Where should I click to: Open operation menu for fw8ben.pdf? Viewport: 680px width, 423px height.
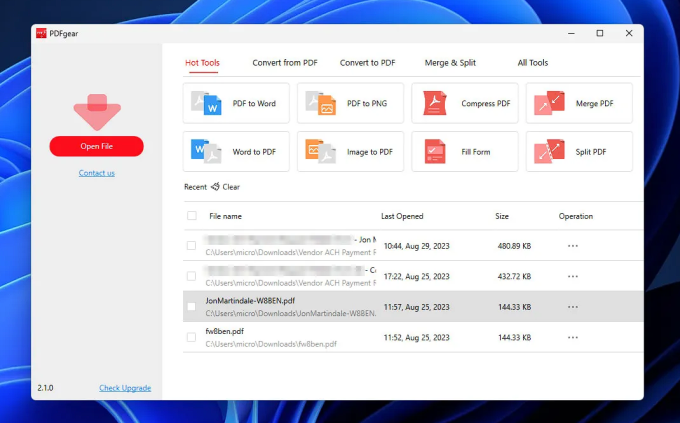573,338
